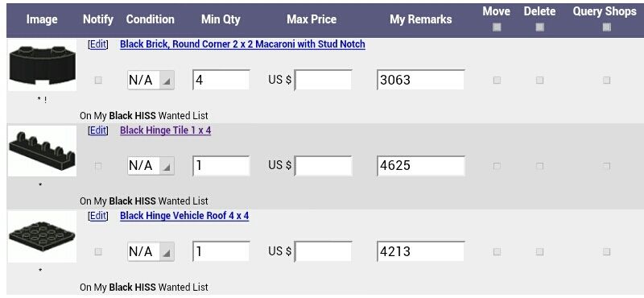Open Condition dropdown for Hinge Vehicle Roof
The image size is (644, 298).
pos(151,251)
